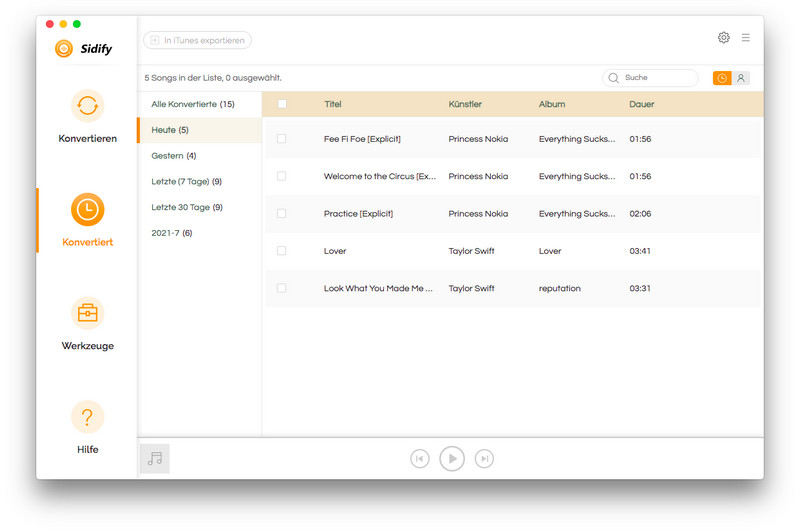The image size is (800, 531).
Task: Open the Konvertiert clock icon
Action: [87, 209]
